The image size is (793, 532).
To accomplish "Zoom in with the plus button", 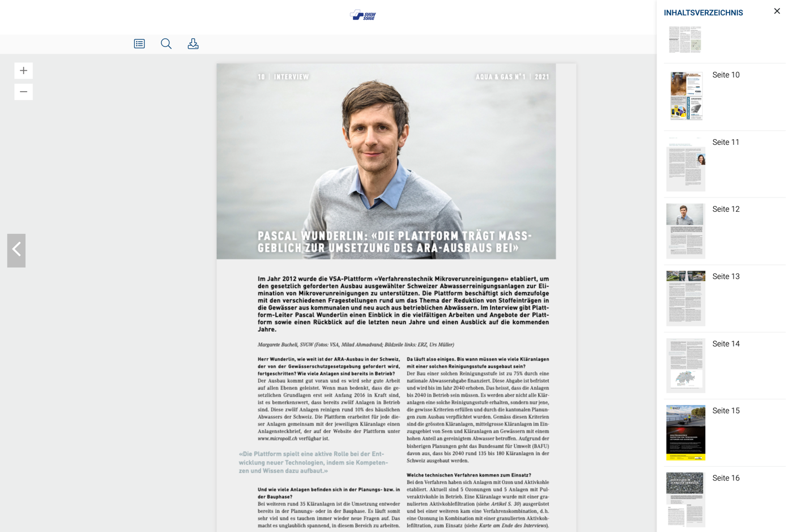I will [x=23, y=71].
